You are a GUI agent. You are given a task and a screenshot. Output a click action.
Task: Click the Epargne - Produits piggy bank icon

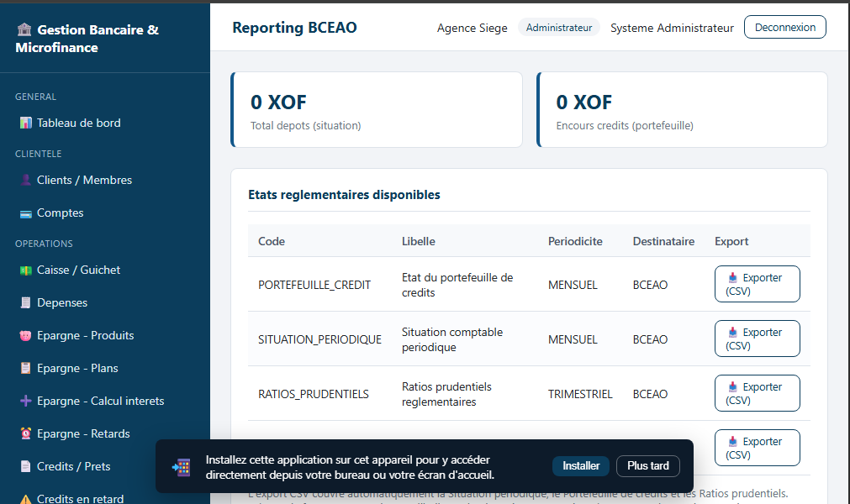(25, 336)
